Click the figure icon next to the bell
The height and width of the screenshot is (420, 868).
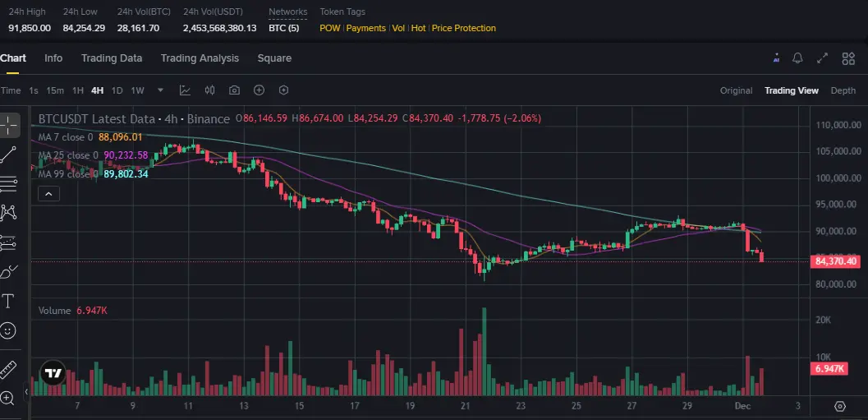pos(777,58)
